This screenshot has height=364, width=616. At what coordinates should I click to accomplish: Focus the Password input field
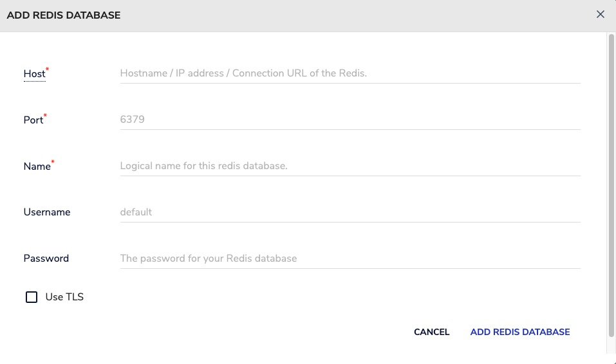click(x=350, y=259)
